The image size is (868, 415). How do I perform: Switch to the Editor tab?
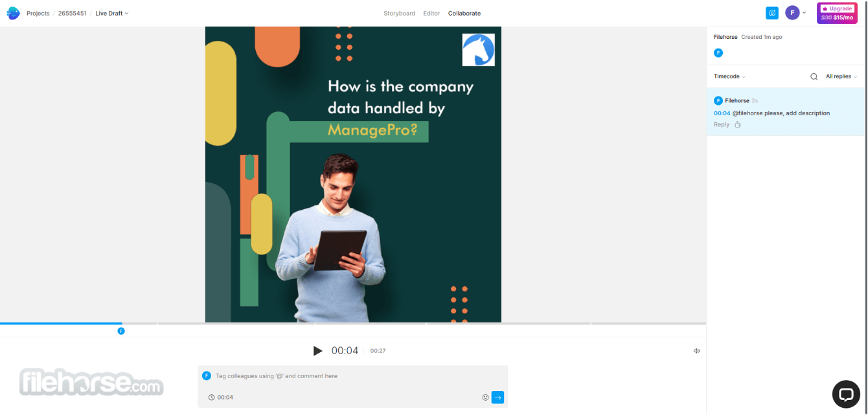coord(431,14)
